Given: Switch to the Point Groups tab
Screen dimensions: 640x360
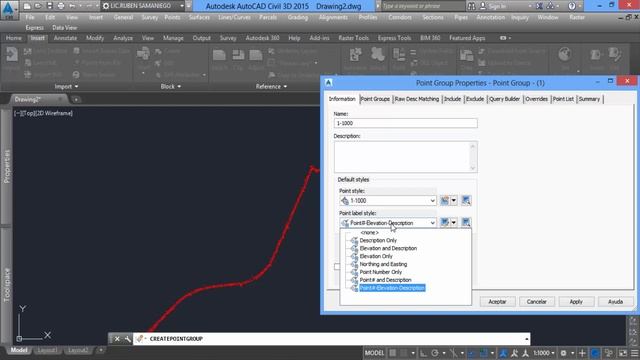Looking at the screenshot, I should tap(375, 99).
